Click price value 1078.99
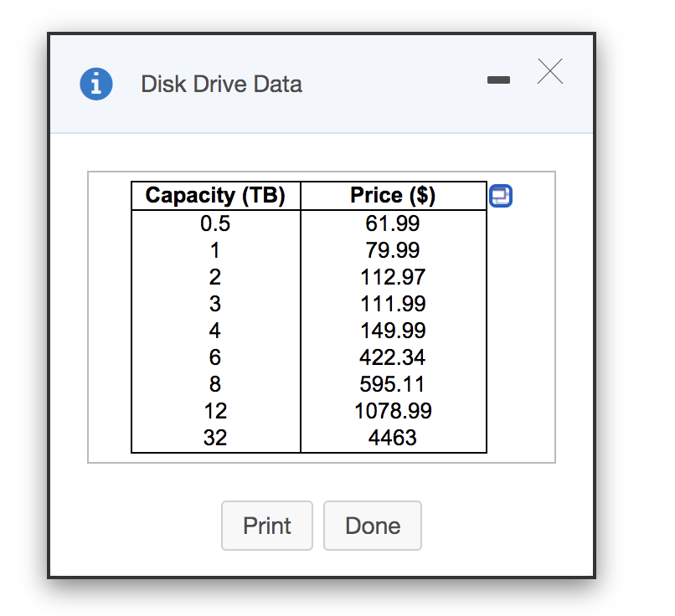 click(393, 411)
